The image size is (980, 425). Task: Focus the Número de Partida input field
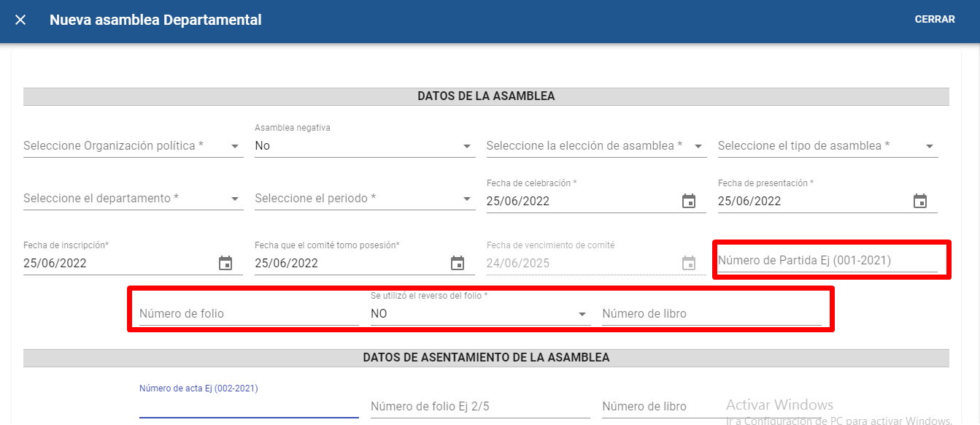point(827,261)
